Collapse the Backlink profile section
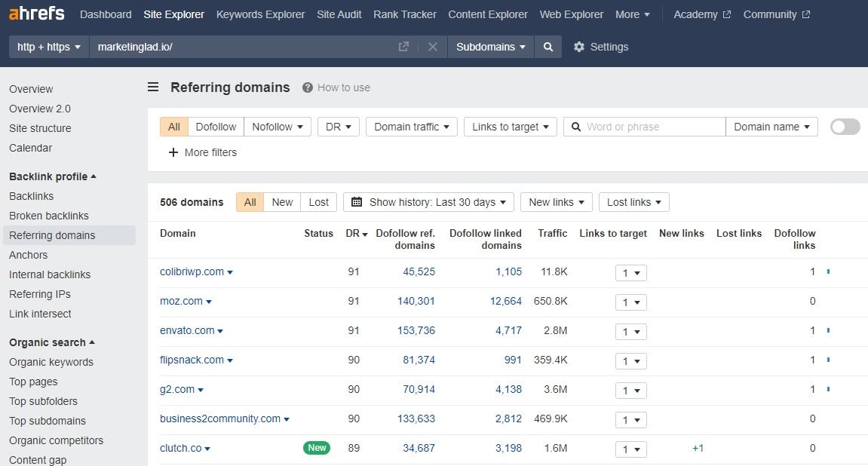Image resolution: width=868 pixels, height=466 pixels. click(x=53, y=176)
